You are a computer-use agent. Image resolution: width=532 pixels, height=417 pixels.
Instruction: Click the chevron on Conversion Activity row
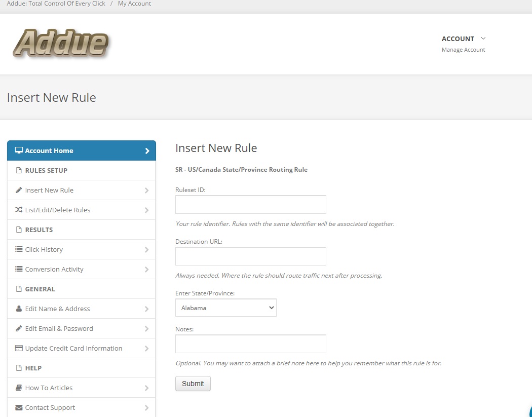(x=146, y=270)
